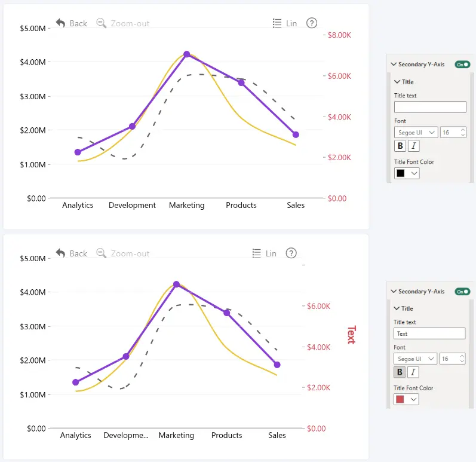Open the black Title Font Color dropdown arrow
The image size is (476, 462).
(414, 173)
